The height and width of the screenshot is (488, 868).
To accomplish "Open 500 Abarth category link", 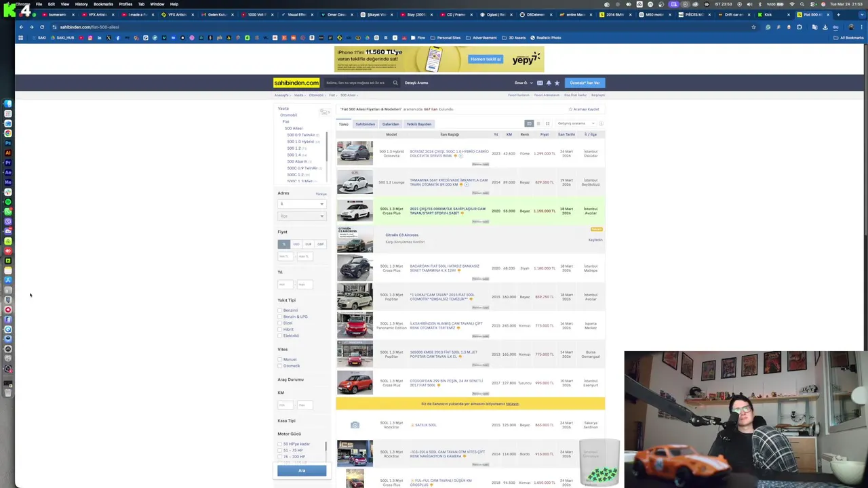I will click(297, 161).
